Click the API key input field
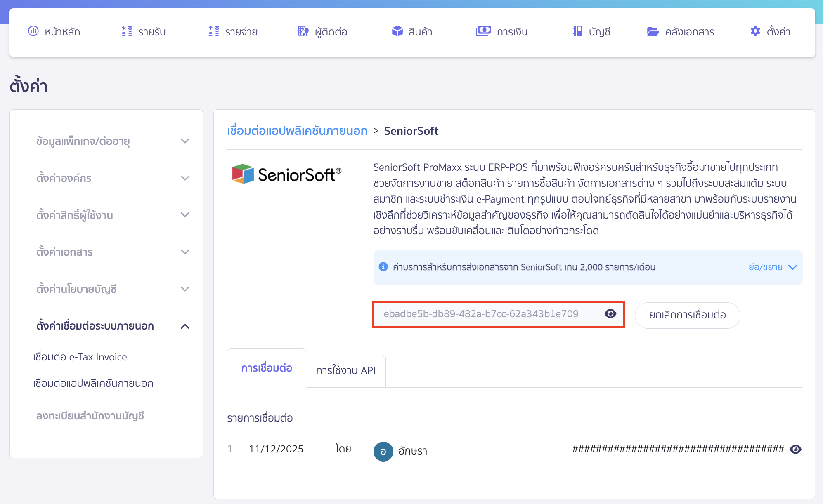This screenshot has width=823, height=504. tap(479, 314)
